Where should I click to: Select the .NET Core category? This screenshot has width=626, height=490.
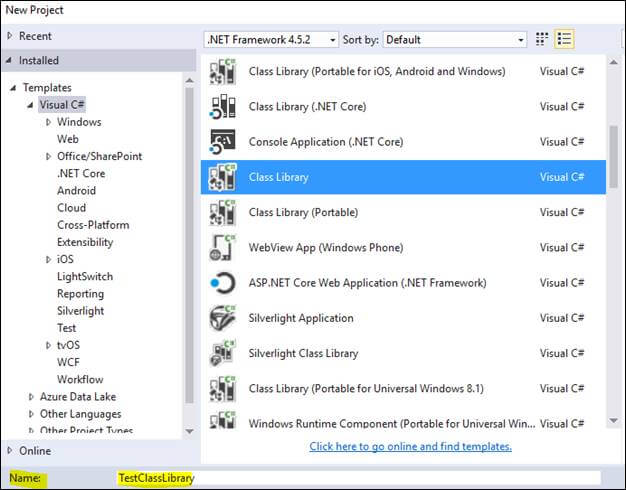[81, 174]
